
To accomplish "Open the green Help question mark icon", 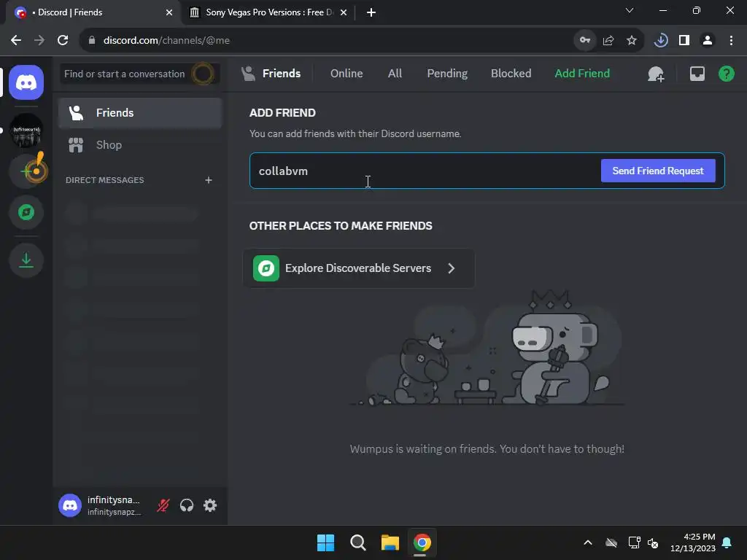I will [726, 74].
